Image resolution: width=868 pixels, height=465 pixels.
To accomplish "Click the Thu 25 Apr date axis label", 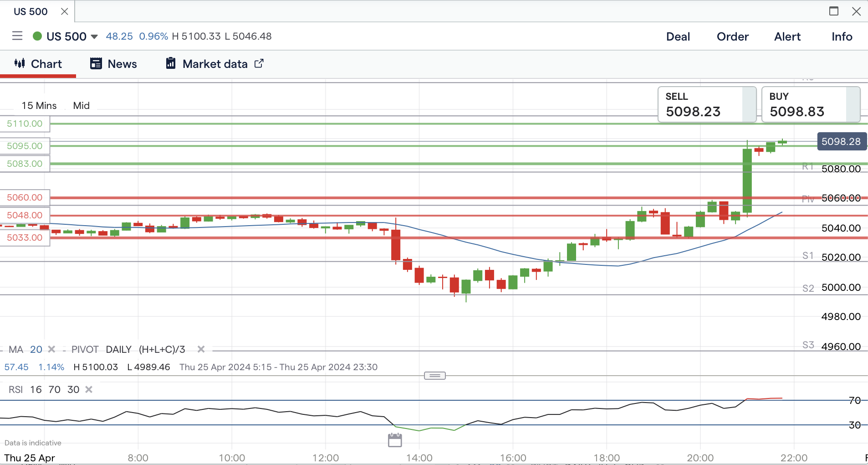I will (30, 458).
